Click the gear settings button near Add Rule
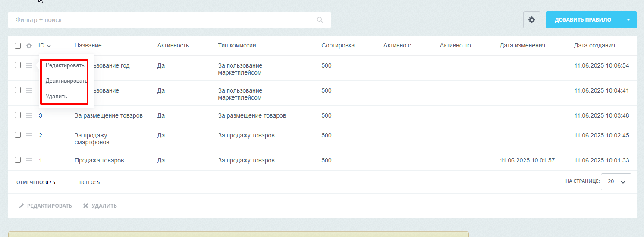The width and height of the screenshot is (644, 237). pyautogui.click(x=531, y=20)
